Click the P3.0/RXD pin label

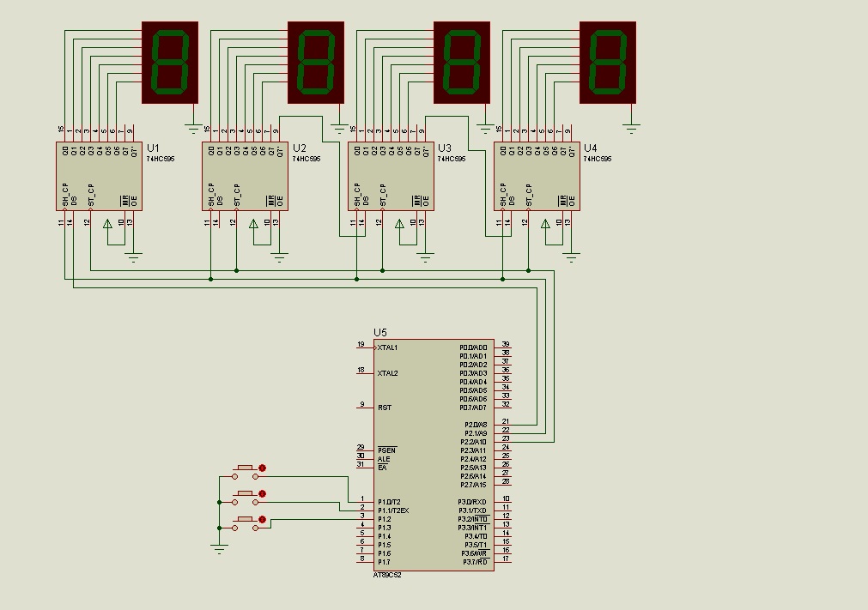tap(473, 502)
